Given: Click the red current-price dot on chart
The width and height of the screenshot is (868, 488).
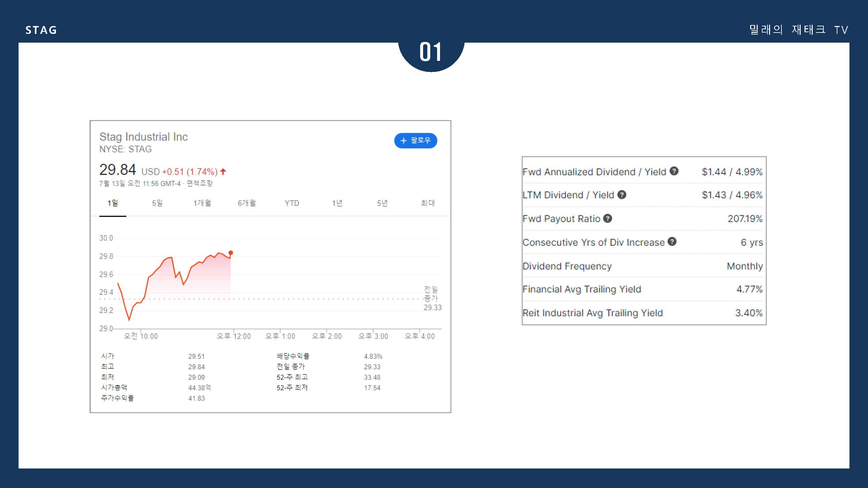Looking at the screenshot, I should (231, 252).
